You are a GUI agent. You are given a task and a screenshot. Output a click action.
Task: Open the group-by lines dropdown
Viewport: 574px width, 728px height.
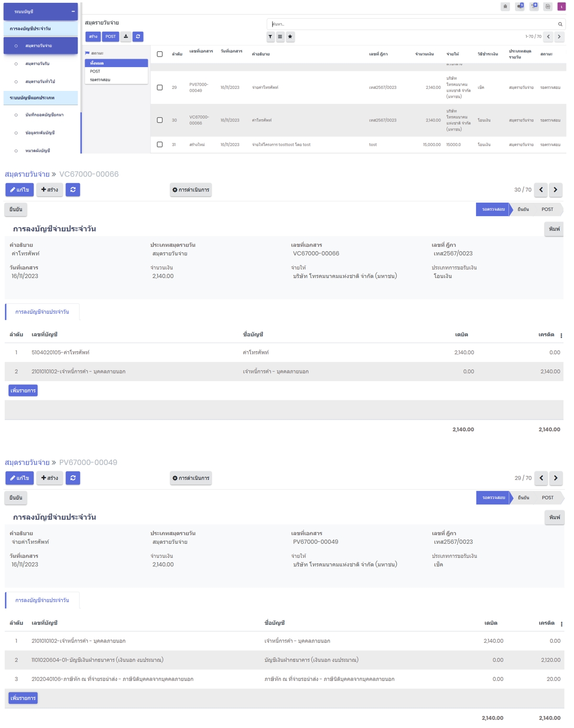point(280,36)
